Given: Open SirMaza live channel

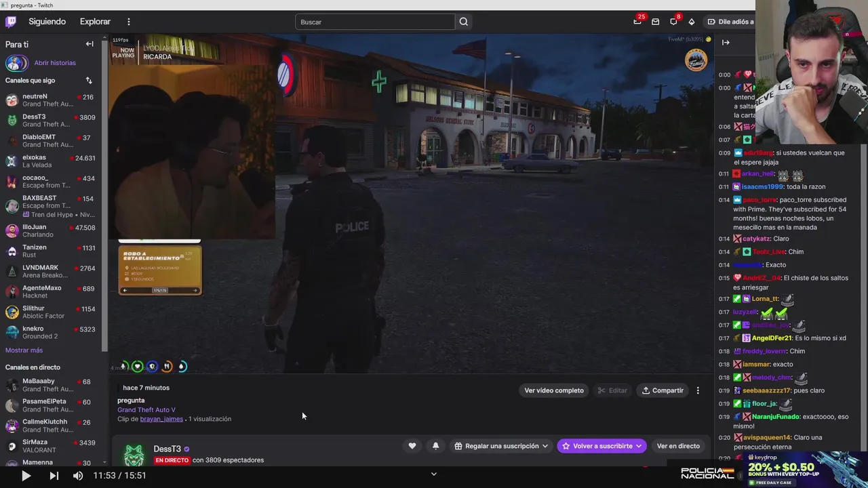Looking at the screenshot, I should (50, 446).
